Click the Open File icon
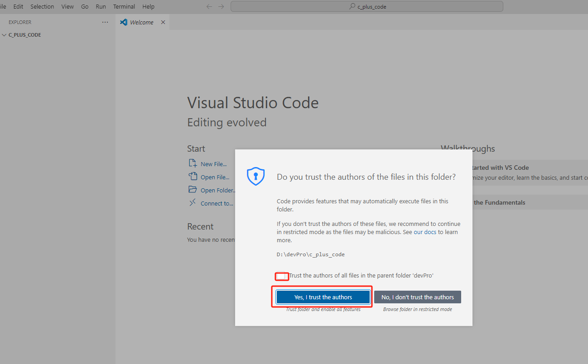Screen dimensions: 588x364 pos(193,177)
